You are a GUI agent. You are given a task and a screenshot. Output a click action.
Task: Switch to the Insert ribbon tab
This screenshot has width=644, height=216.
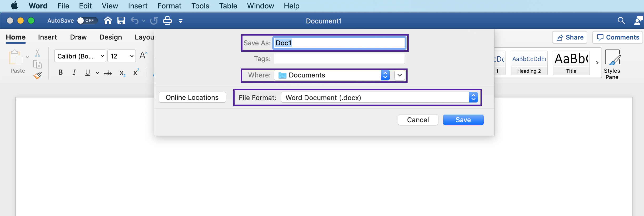47,37
